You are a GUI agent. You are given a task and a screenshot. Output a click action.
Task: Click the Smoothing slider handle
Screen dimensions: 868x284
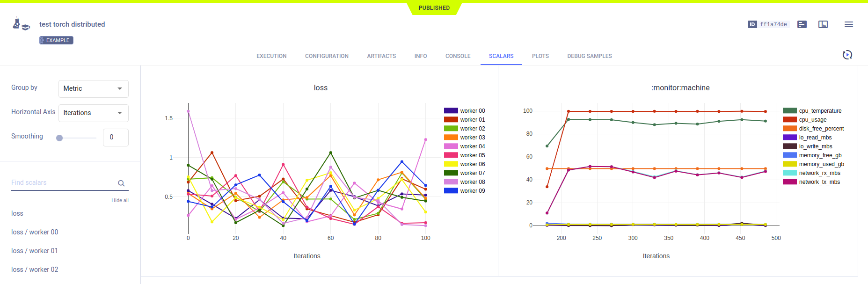pos(59,138)
